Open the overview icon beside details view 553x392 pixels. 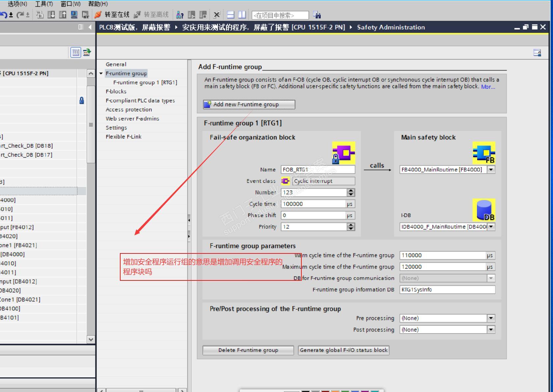[87, 52]
